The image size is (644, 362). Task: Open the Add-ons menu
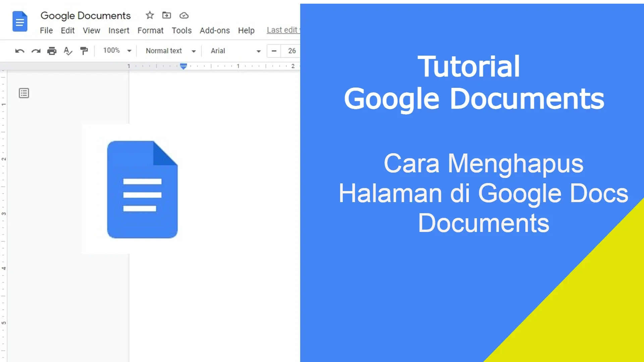pos(215,31)
